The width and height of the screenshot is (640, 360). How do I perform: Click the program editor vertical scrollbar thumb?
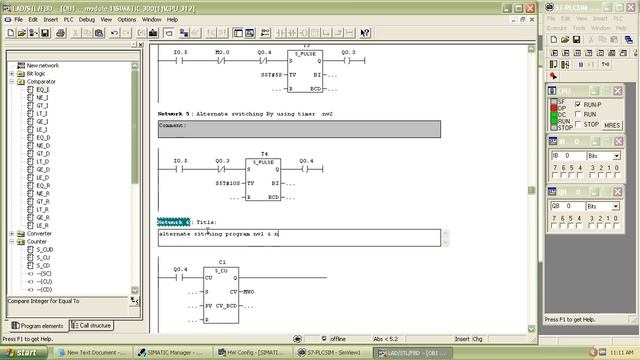pyautogui.click(x=531, y=191)
